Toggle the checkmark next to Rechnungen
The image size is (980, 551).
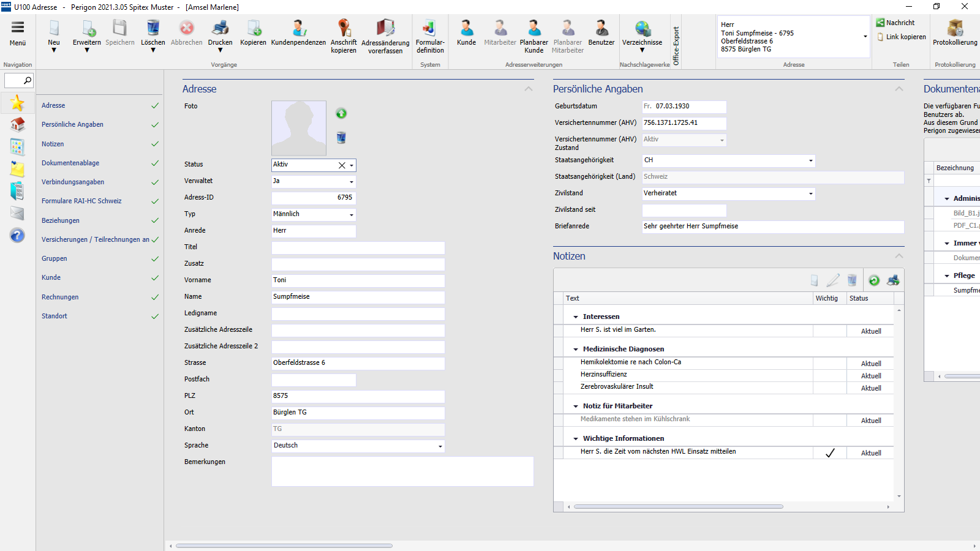pyautogui.click(x=155, y=298)
